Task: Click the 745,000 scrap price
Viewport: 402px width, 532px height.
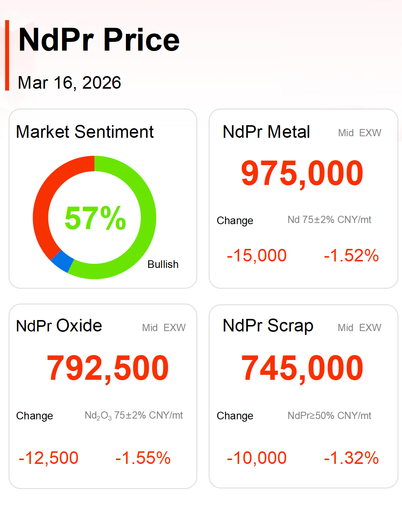Action: coord(302,368)
